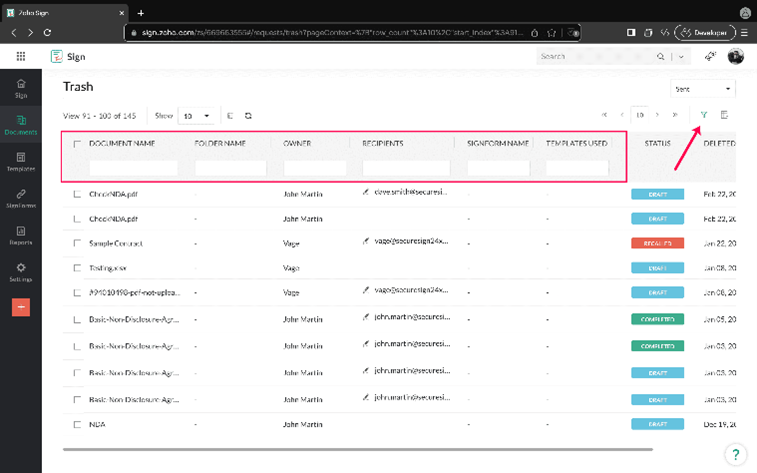The image size is (757, 473).
Task: Open Reports from the sidebar
Action: point(21,235)
